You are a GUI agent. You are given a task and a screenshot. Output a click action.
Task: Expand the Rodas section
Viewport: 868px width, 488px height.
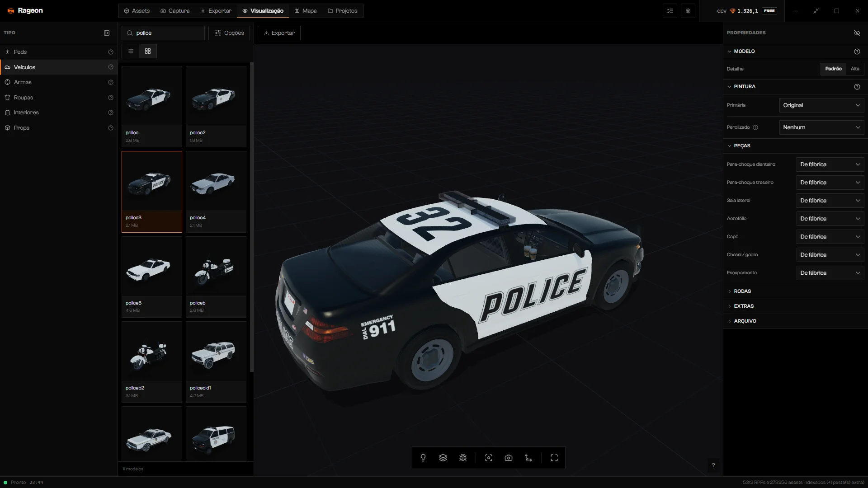click(796, 291)
